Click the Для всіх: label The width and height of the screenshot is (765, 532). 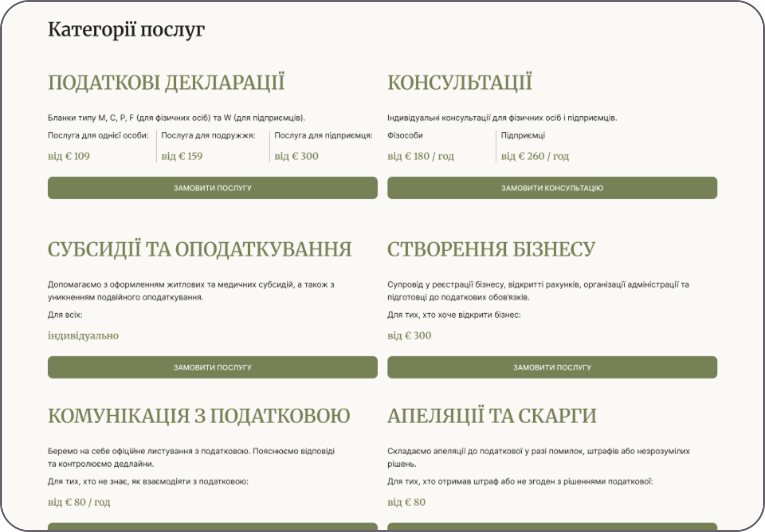65,315
